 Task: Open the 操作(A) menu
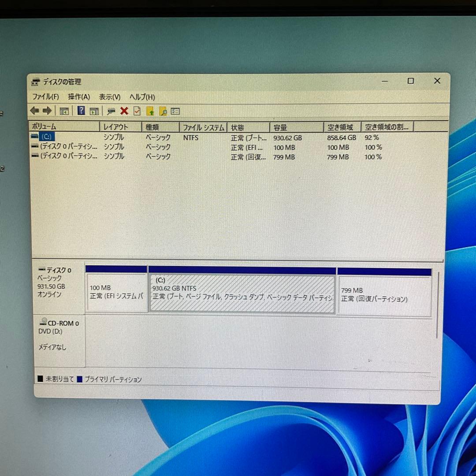pos(78,97)
